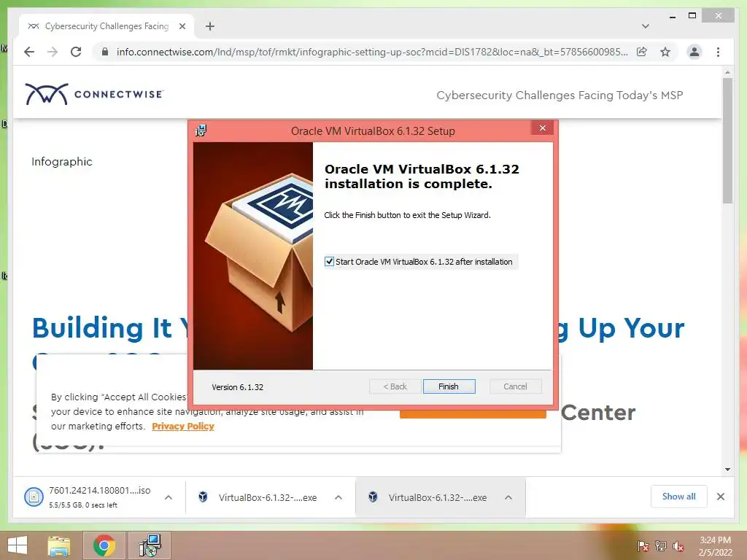The width and height of the screenshot is (747, 560).
Task: Click the Version 6.1.32 label in Setup
Action: click(237, 387)
